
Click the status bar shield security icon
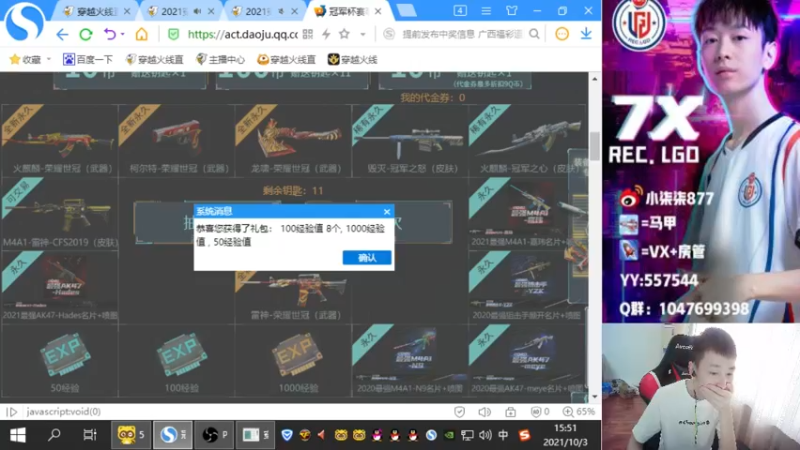459,412
